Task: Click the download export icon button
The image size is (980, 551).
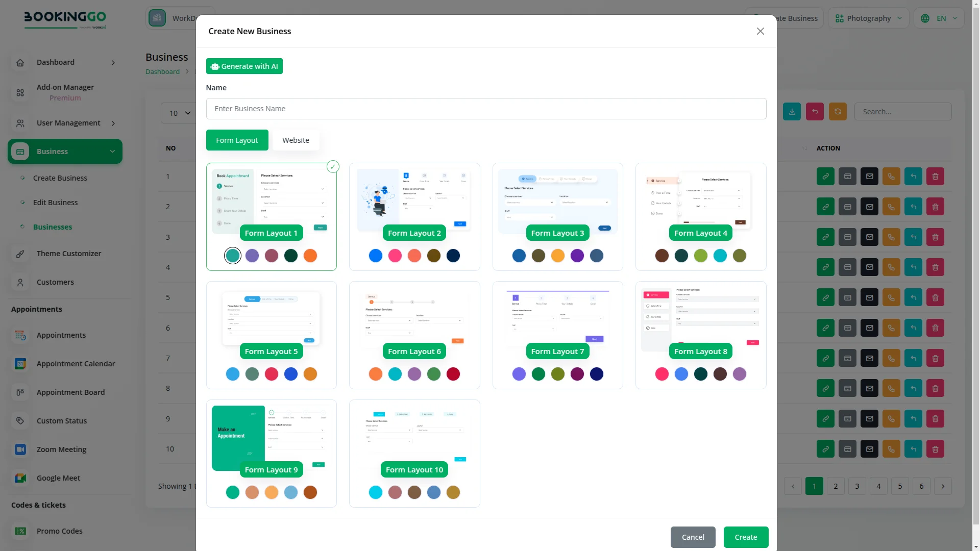Action: click(x=792, y=112)
